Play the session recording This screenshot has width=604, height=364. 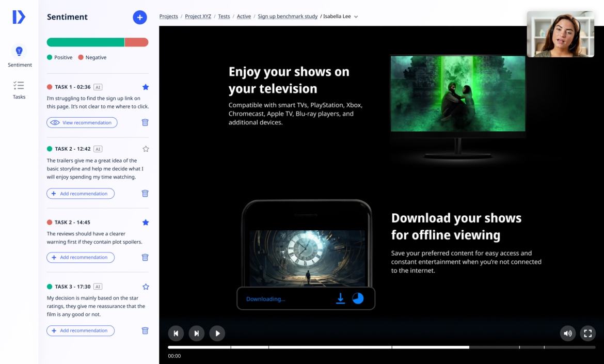point(217,333)
